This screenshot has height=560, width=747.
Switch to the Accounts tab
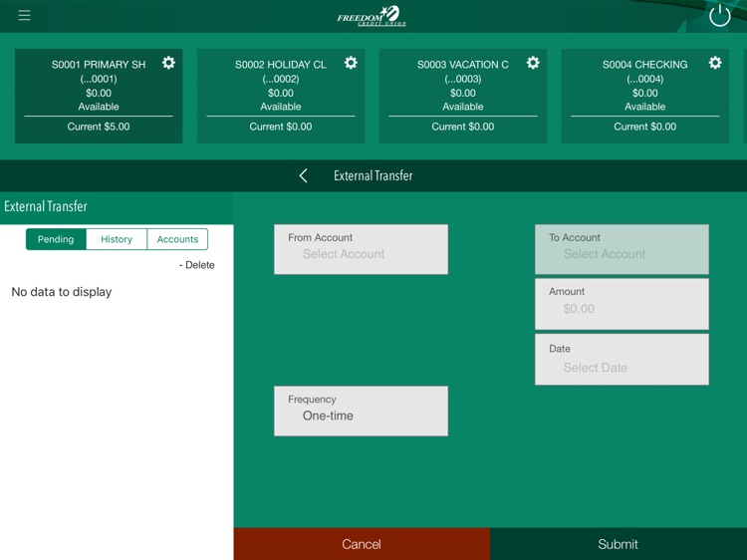coord(177,239)
